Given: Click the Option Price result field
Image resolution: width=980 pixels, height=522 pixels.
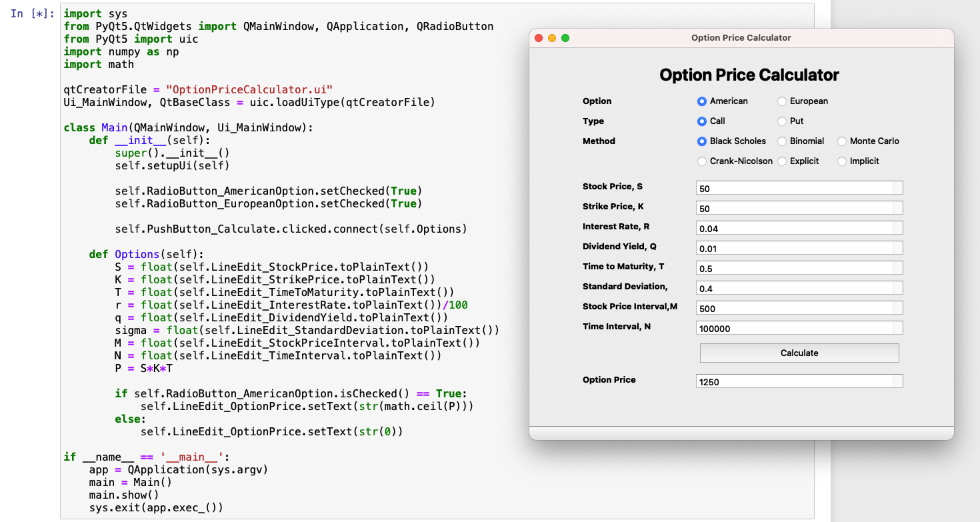Looking at the screenshot, I should [793, 381].
